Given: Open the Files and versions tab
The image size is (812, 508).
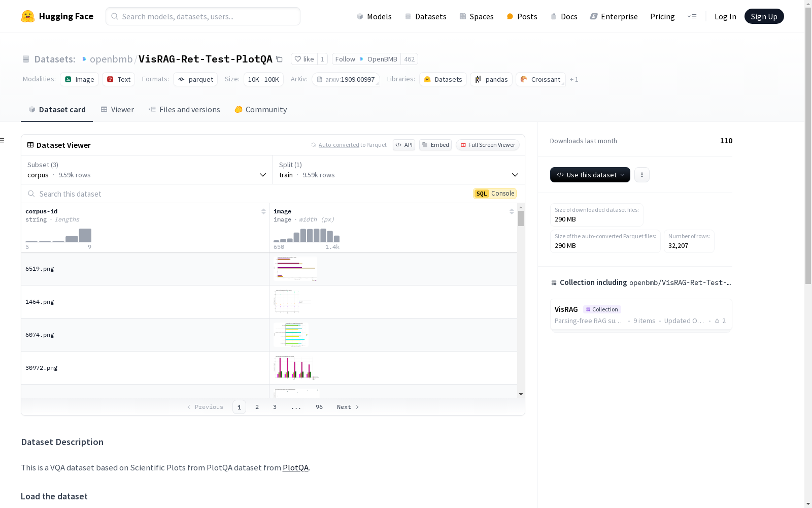Looking at the screenshot, I should point(184,110).
